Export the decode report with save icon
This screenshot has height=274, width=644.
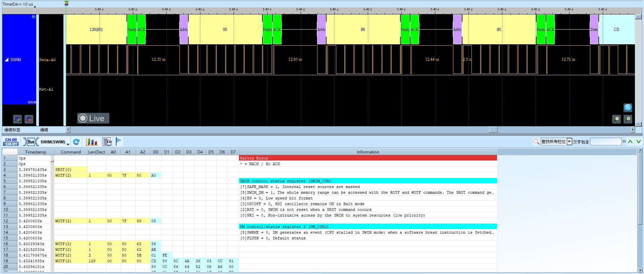coord(107,142)
